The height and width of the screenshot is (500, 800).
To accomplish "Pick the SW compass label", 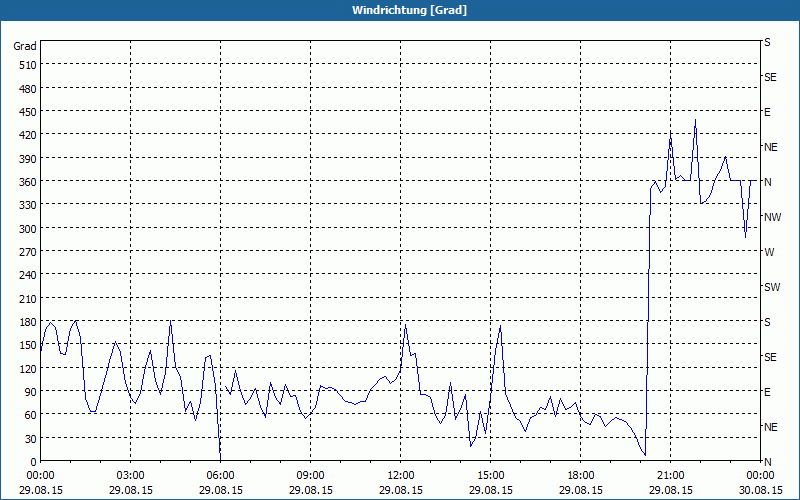I will [772, 287].
